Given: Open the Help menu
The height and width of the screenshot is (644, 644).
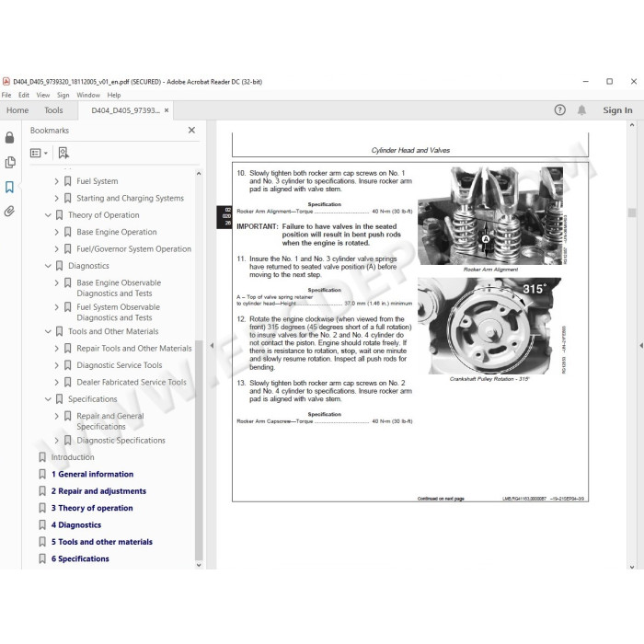Looking at the screenshot, I should pyautogui.click(x=114, y=95).
